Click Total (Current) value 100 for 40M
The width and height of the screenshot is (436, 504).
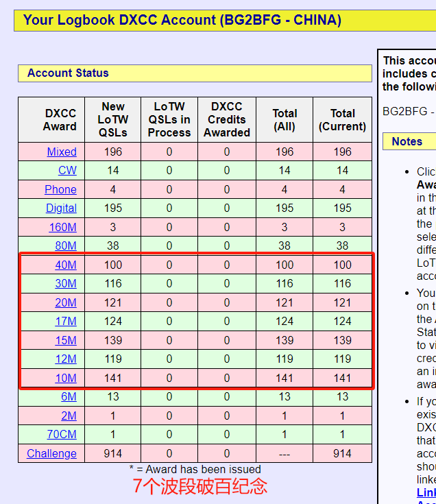tap(342, 265)
